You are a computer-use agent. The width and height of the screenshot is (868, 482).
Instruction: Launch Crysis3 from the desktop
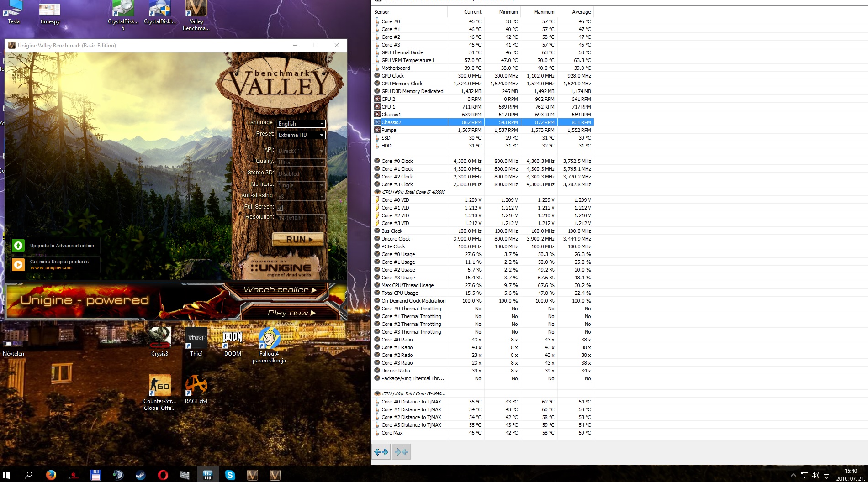coord(159,341)
